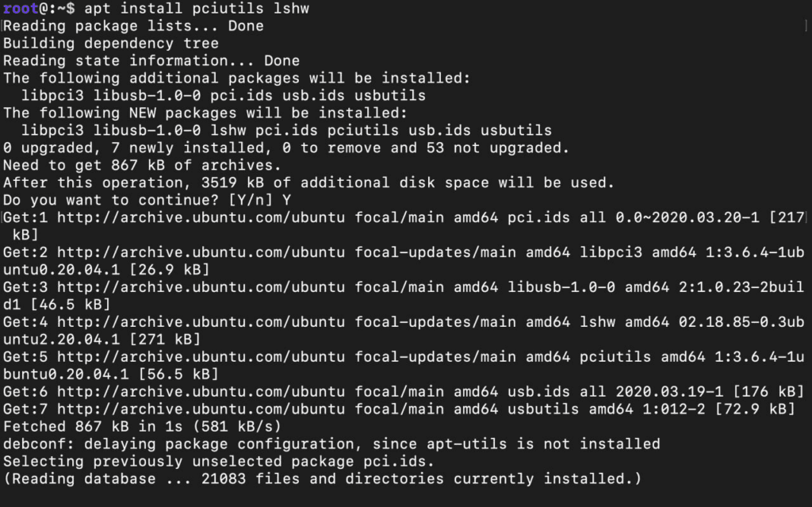
Task: Click the Get:4 lshw download URL
Action: coord(201,322)
